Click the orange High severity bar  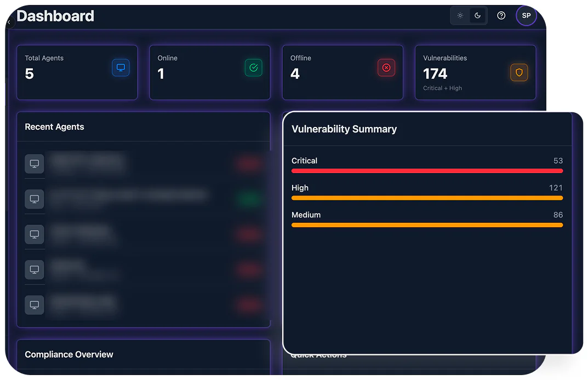click(x=427, y=198)
